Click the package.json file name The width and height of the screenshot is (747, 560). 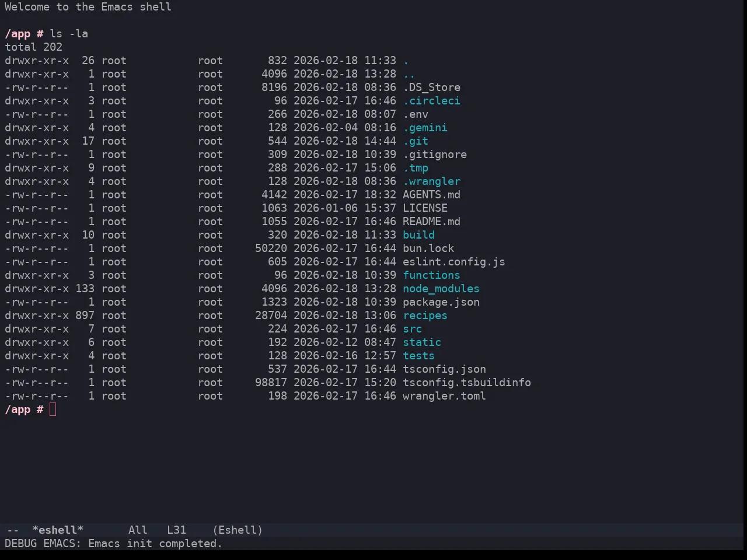coord(441,302)
